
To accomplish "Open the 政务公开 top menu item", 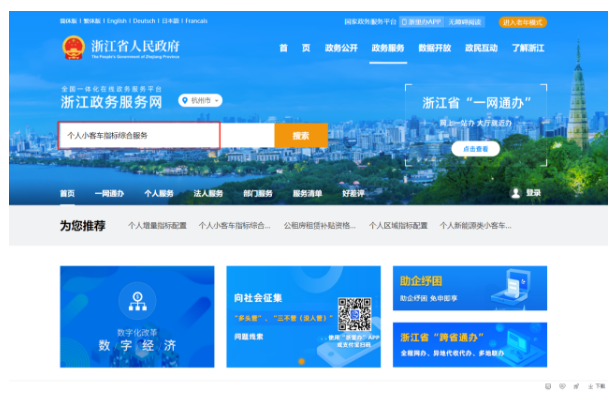I will pyautogui.click(x=341, y=48).
